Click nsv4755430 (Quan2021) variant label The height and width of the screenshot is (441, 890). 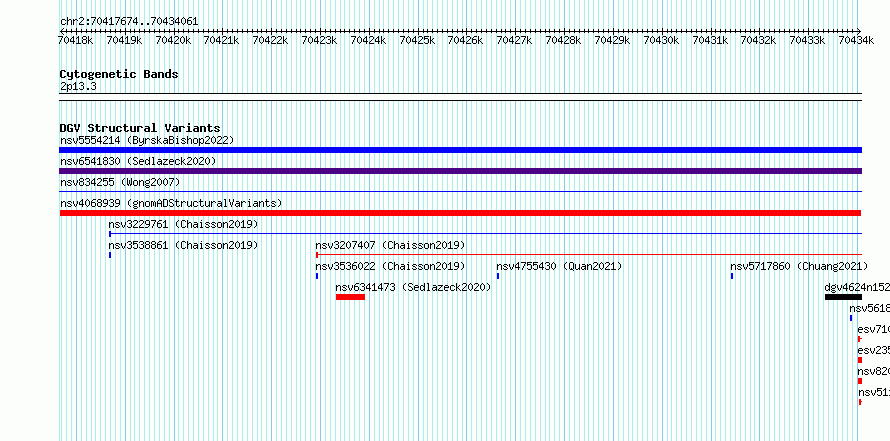pyautogui.click(x=559, y=266)
